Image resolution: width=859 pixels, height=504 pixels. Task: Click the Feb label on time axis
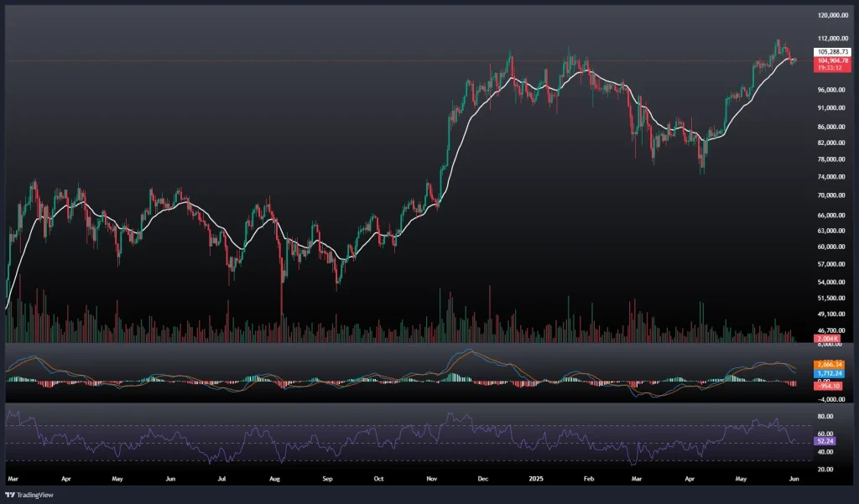point(588,478)
